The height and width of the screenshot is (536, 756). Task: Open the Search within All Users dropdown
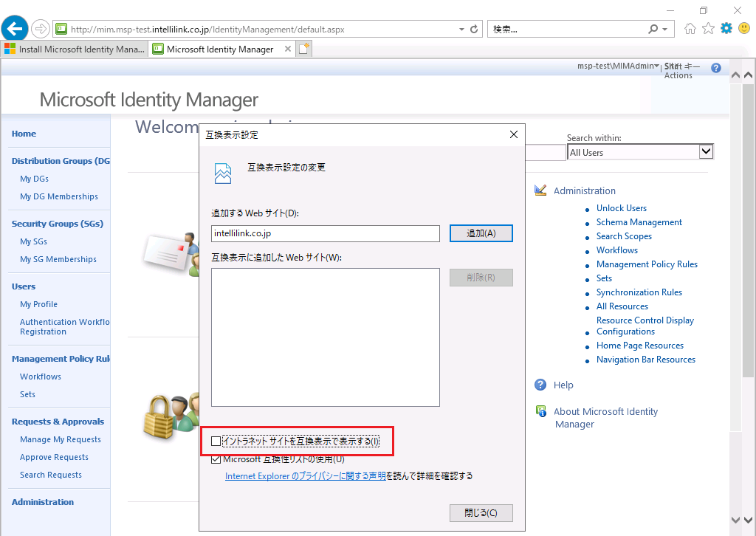(x=706, y=152)
